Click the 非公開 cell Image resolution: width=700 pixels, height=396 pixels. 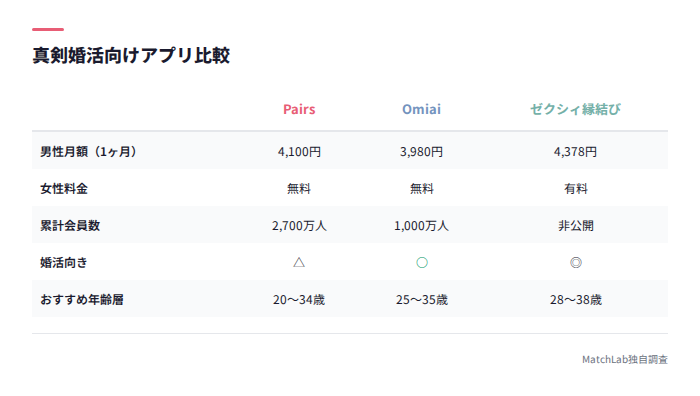point(575,226)
